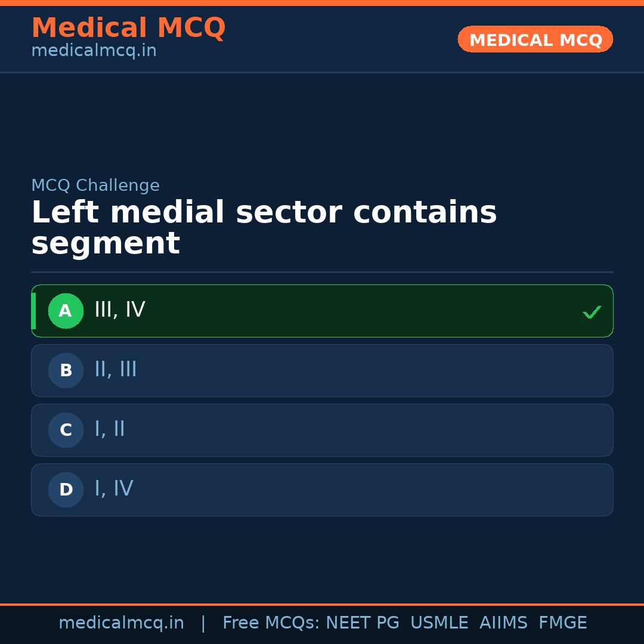Visit medicalmcq.in link in the header
Viewport: 644px width, 644px height.
94,50
